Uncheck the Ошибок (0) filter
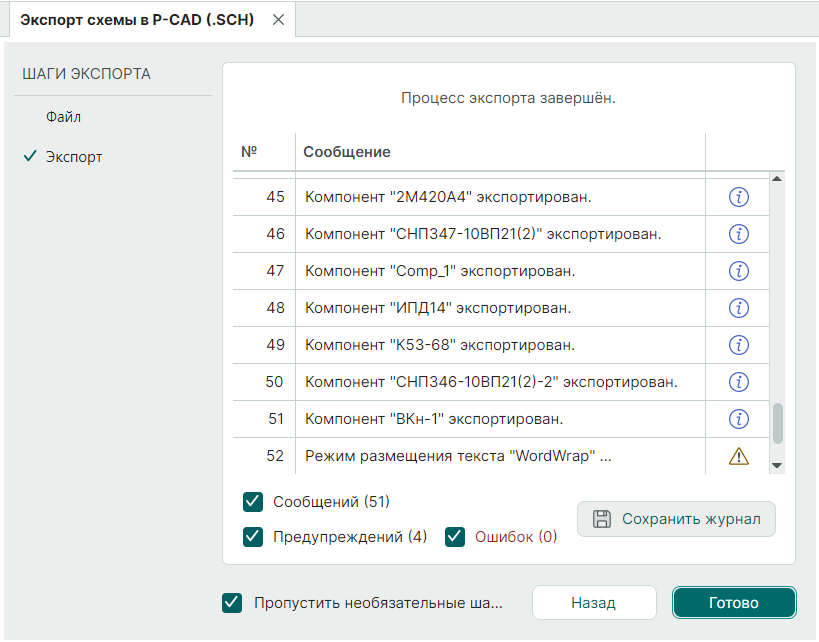 tap(455, 537)
